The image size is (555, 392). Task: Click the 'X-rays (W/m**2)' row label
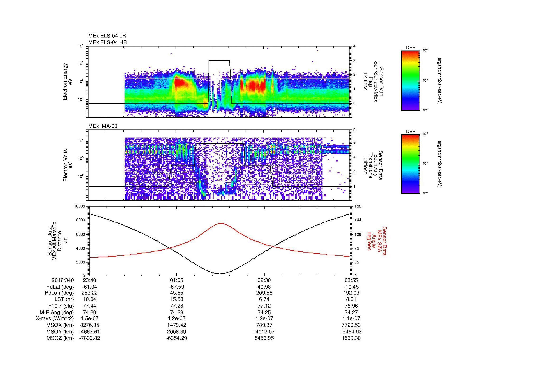point(55,318)
